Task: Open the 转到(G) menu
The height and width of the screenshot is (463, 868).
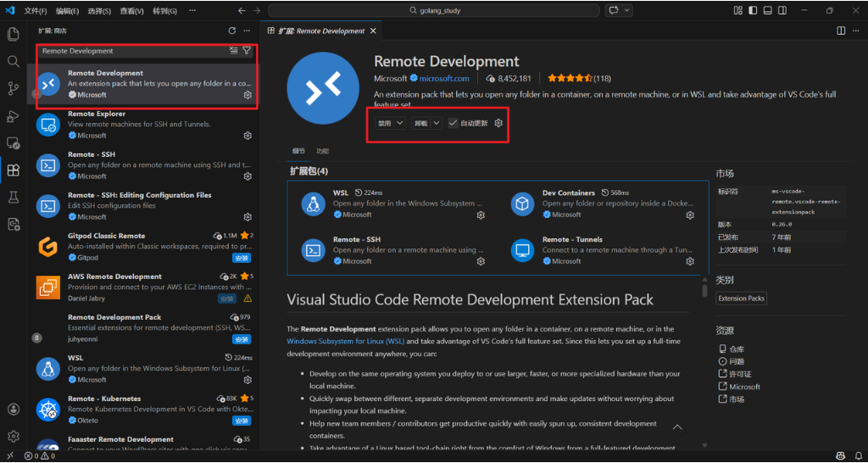Action: (x=165, y=11)
